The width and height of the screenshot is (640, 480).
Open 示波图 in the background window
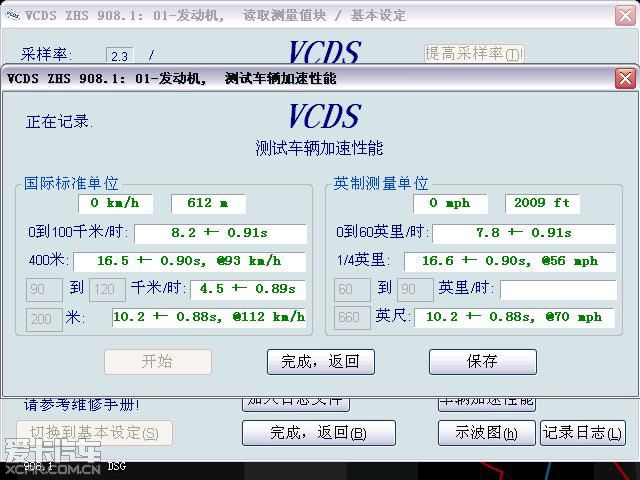(487, 433)
